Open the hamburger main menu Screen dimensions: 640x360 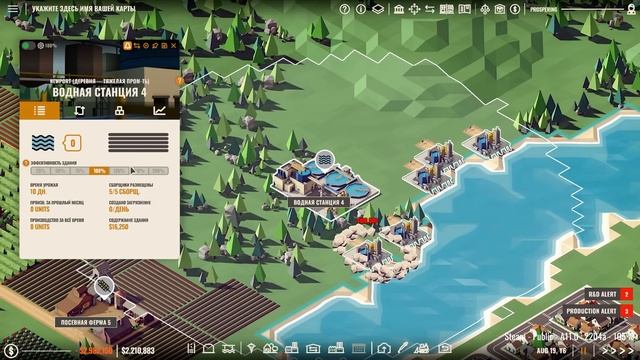click(x=13, y=8)
